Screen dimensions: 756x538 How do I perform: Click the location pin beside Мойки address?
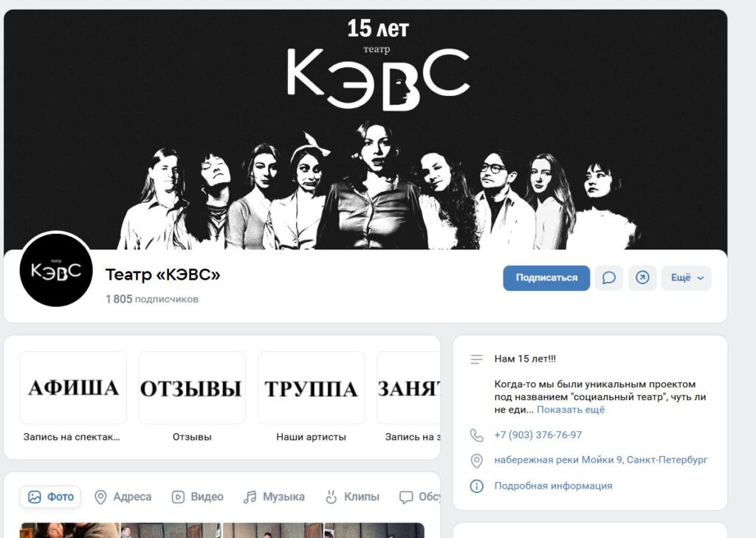click(x=476, y=461)
